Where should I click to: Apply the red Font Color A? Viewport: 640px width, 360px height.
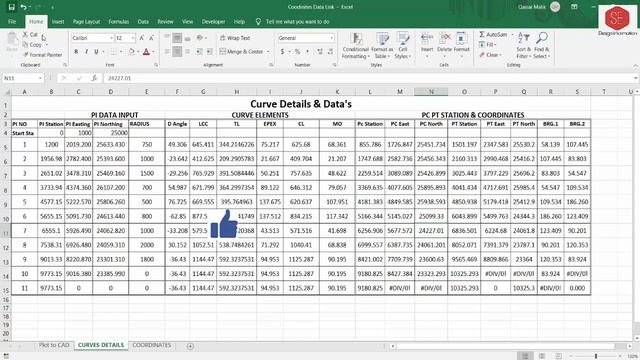point(146,52)
